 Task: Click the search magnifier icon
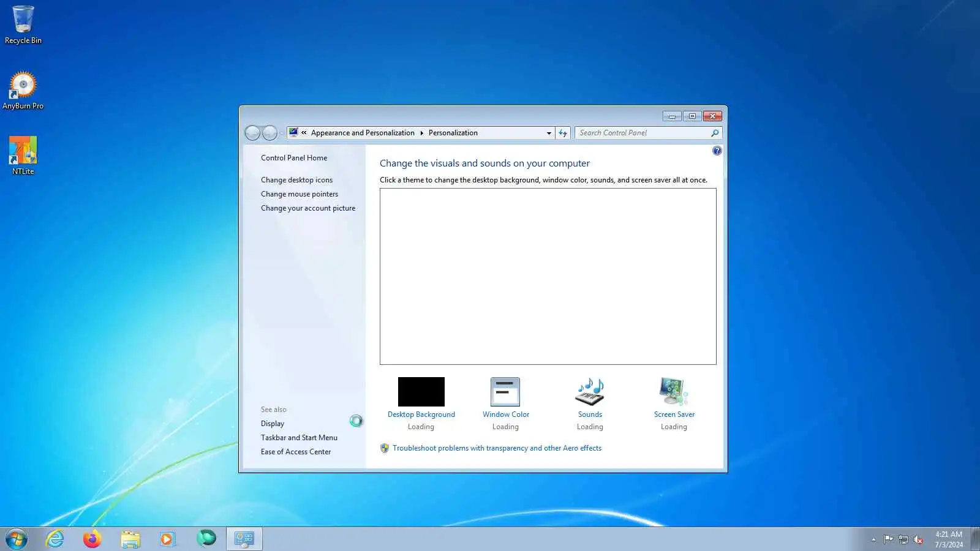click(715, 133)
